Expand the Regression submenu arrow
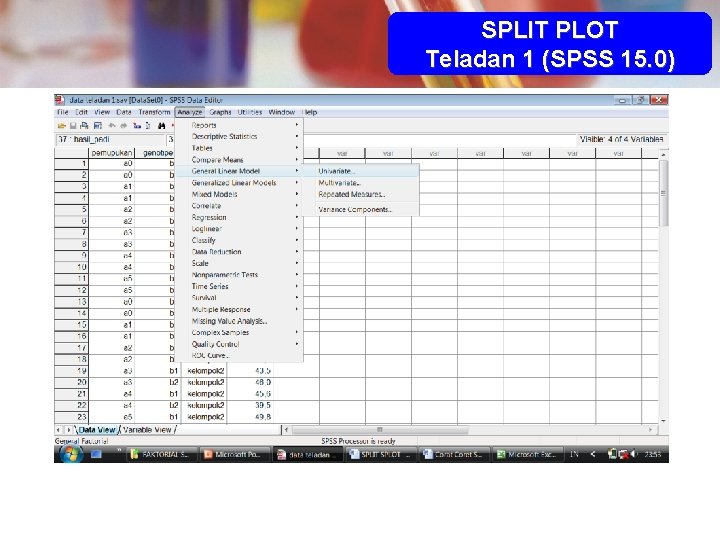This screenshot has width=720, height=540. pyautogui.click(x=297, y=217)
